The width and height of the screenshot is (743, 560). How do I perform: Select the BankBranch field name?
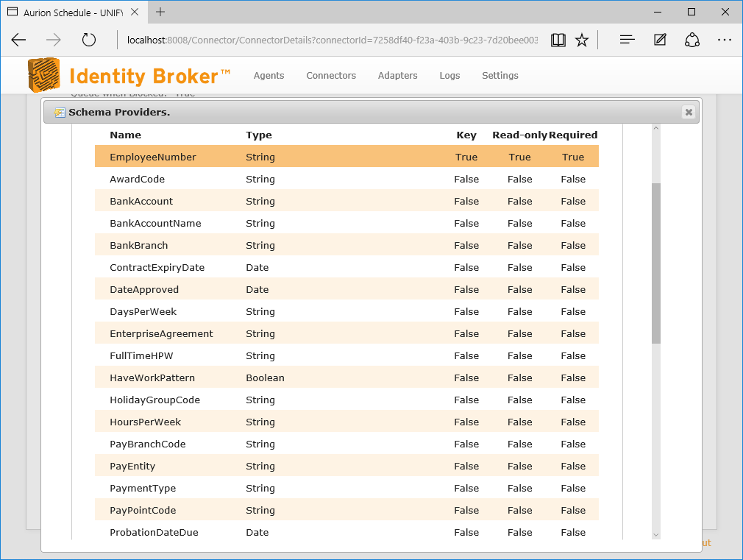(139, 245)
